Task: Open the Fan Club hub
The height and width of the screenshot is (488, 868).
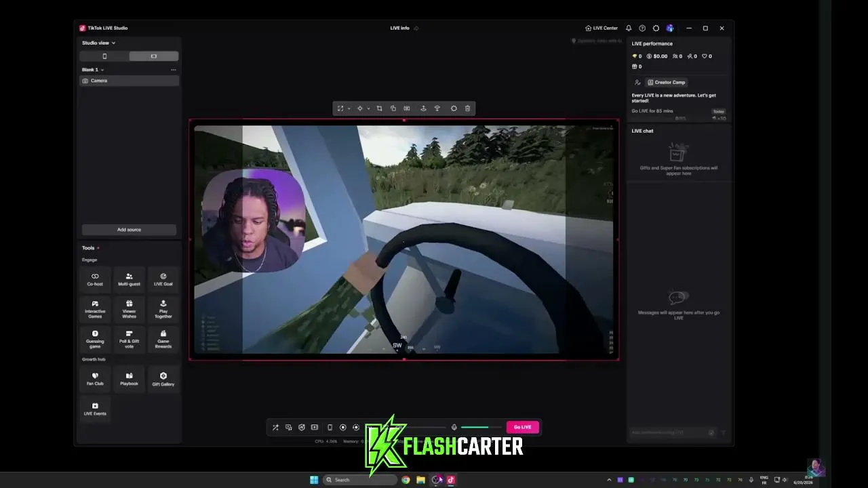Action: pyautogui.click(x=95, y=379)
